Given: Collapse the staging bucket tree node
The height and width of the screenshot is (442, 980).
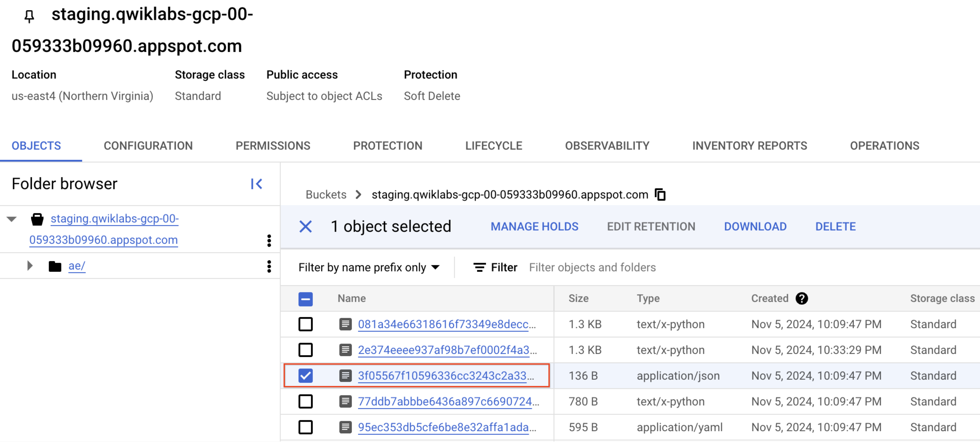Looking at the screenshot, I should pyautogui.click(x=11, y=219).
